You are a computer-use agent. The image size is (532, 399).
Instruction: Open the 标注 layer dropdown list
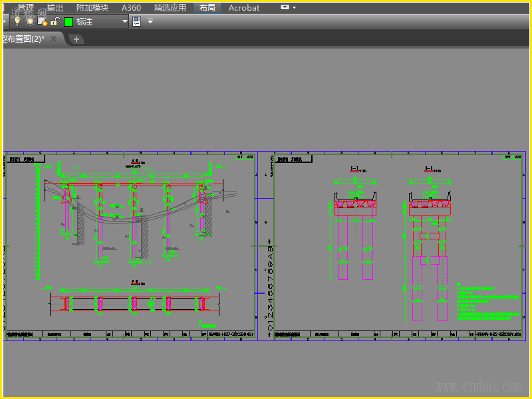125,21
